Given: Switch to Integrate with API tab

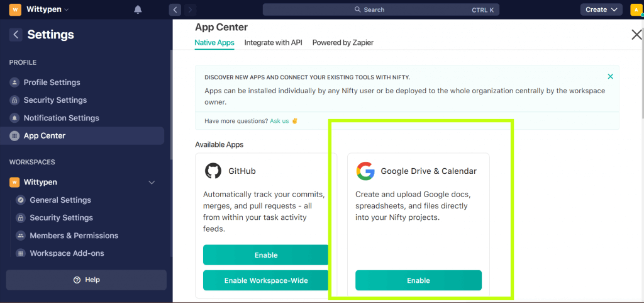Looking at the screenshot, I should click(x=273, y=42).
